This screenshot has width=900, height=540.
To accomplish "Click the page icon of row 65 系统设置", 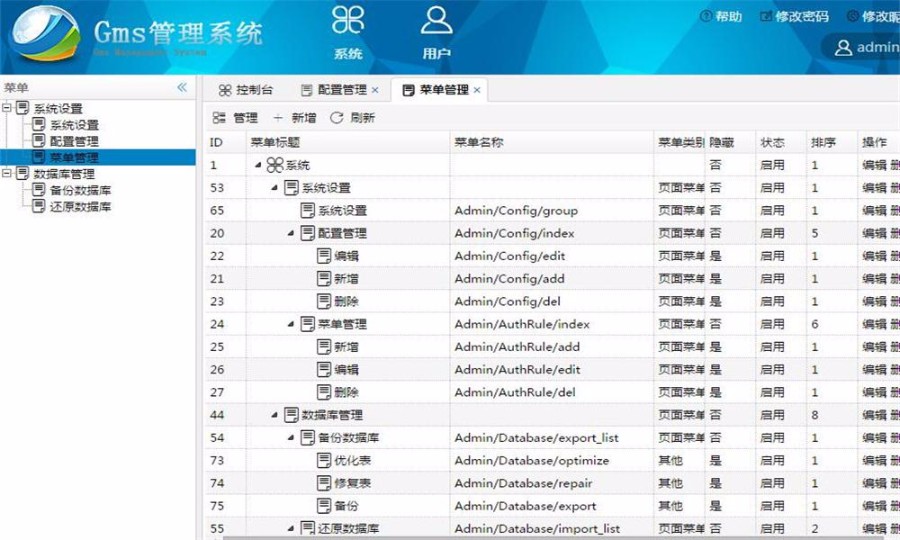I will click(308, 211).
